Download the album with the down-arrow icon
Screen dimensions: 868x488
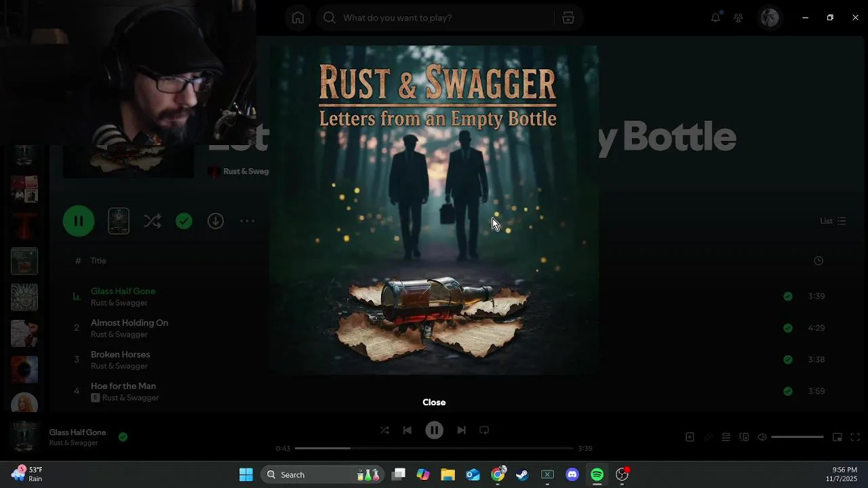click(216, 221)
